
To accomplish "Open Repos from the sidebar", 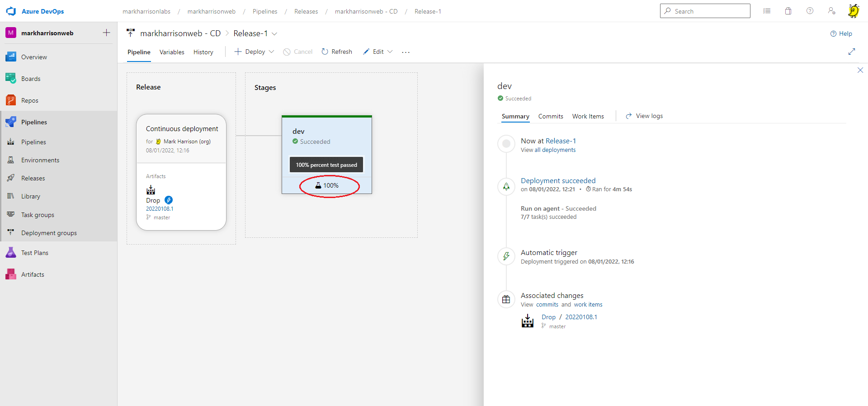I will pos(29,100).
